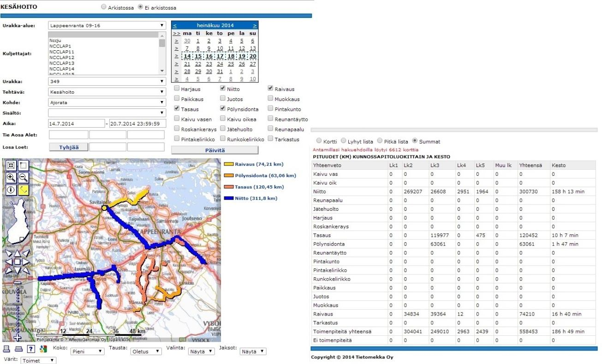
Task: Open the Valinta dropdown
Action: point(202,351)
